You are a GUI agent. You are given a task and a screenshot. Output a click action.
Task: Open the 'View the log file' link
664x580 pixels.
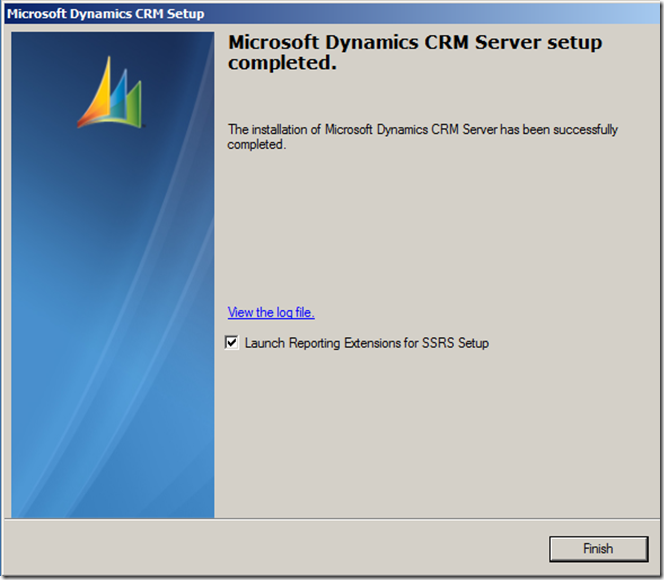coord(271,313)
